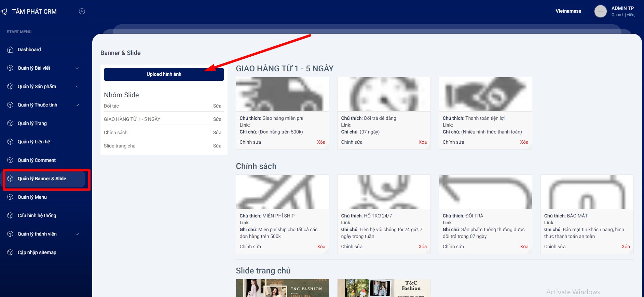Expand the Quản lý thành viên submenu chevron
Viewport: 644px width, 297px height.
77,234
